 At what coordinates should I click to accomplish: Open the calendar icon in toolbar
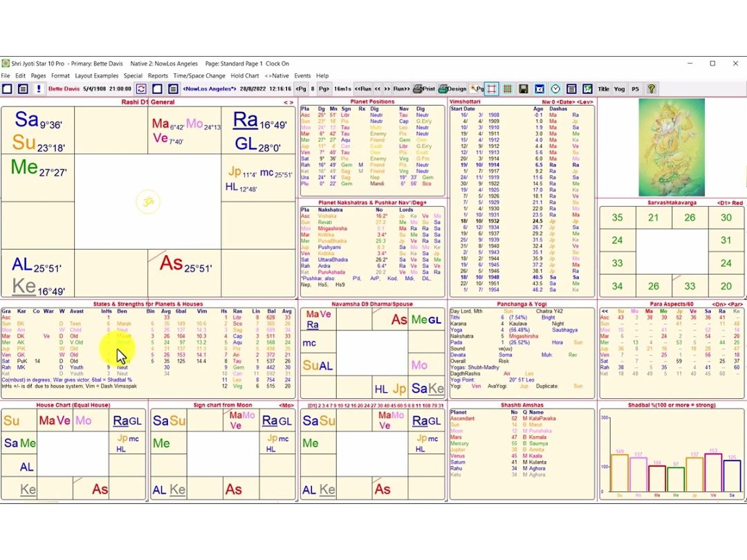(x=539, y=89)
